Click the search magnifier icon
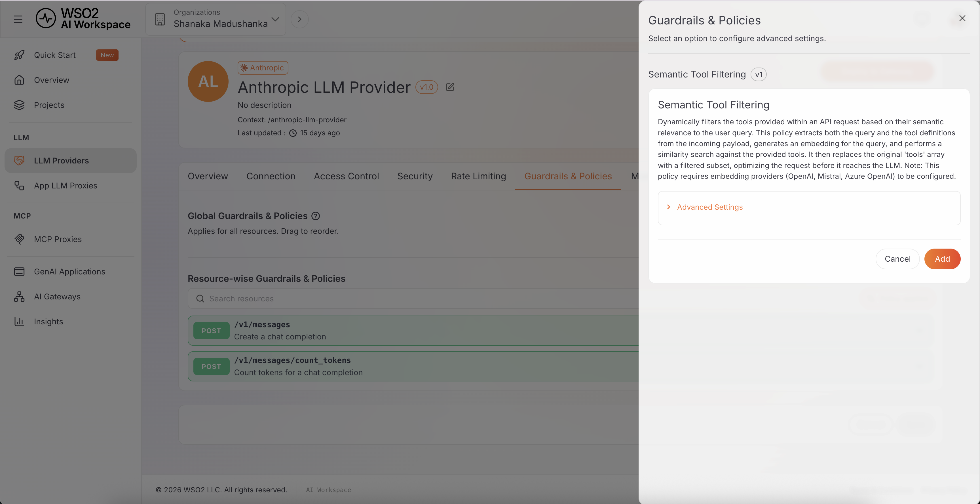The height and width of the screenshot is (504, 980). (x=200, y=299)
